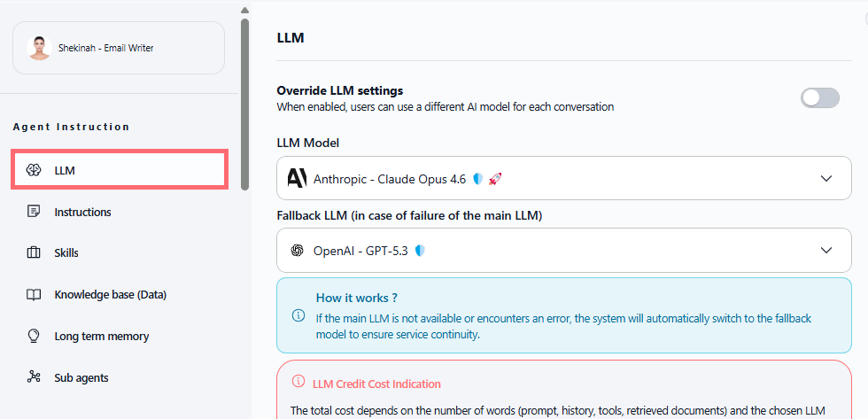Click the Sub agents network icon
The width and height of the screenshot is (868, 419).
coord(35,378)
